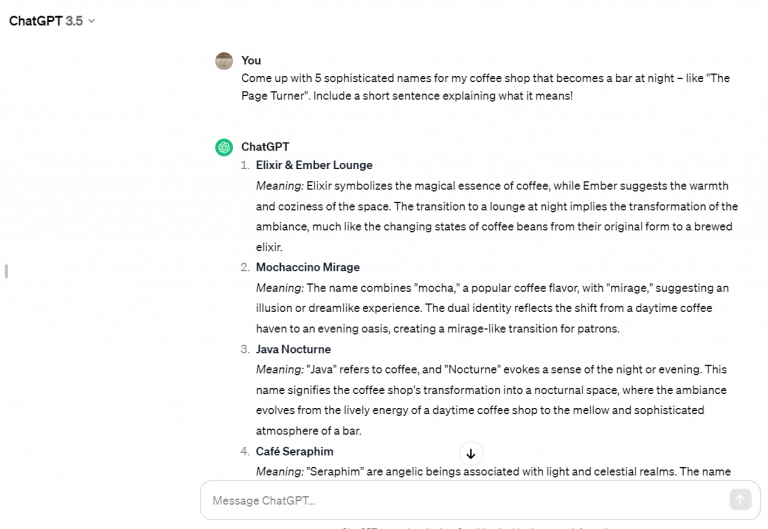The width and height of the screenshot is (768, 529).
Task: Click the Meaning text under Café Seraphim
Action: pos(493,472)
